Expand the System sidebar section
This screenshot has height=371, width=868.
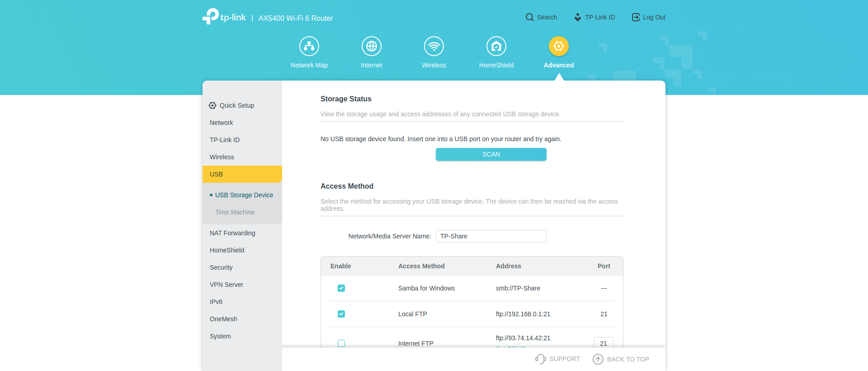[x=220, y=336]
